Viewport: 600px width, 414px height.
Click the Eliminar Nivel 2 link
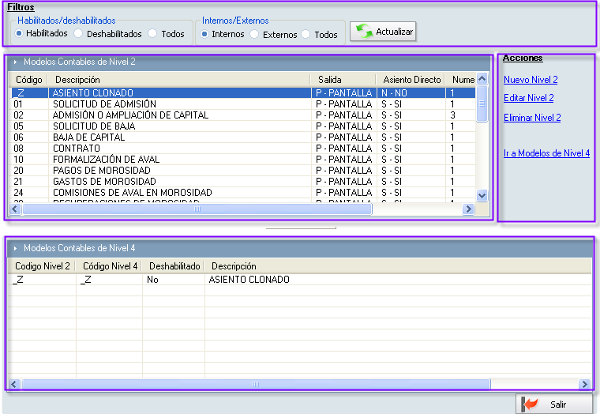(x=532, y=118)
